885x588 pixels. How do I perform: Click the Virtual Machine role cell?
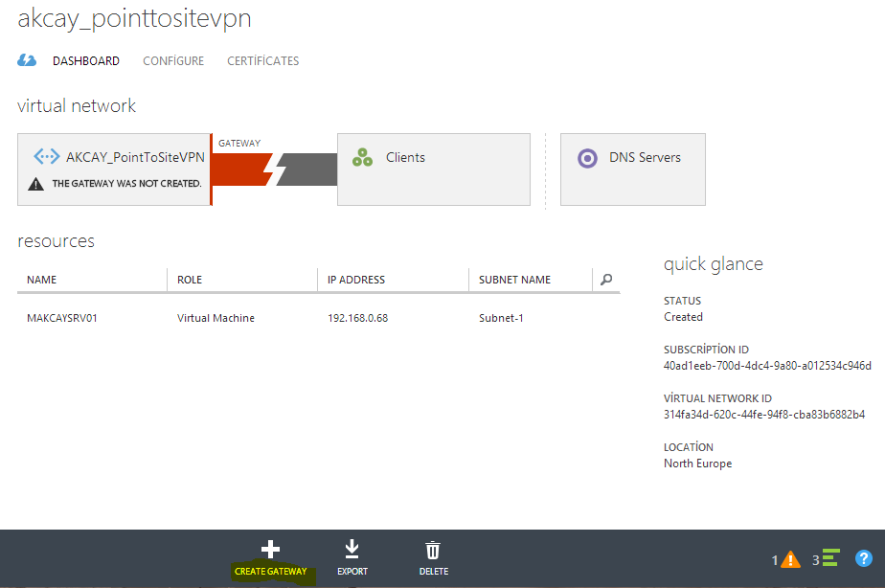coord(216,318)
